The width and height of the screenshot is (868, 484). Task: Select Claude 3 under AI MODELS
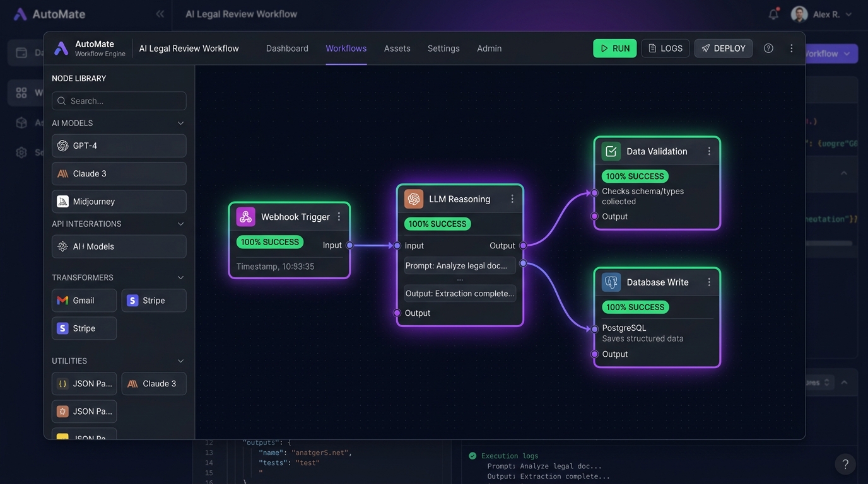119,174
